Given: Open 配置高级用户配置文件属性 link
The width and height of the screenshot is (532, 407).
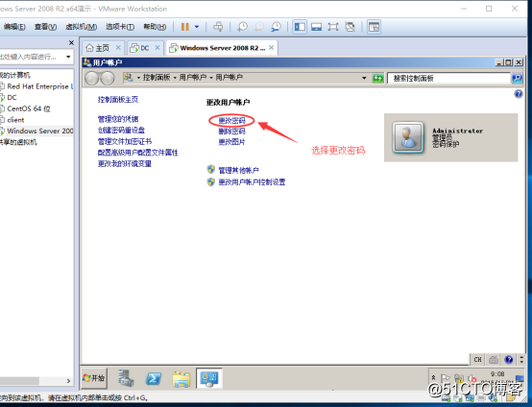Looking at the screenshot, I should pos(137,153).
